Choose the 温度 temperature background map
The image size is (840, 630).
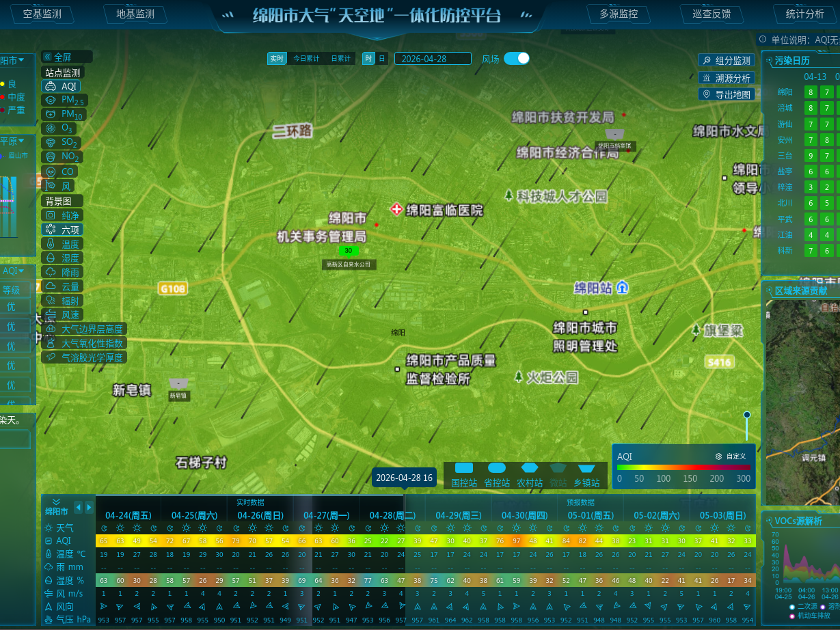62,243
